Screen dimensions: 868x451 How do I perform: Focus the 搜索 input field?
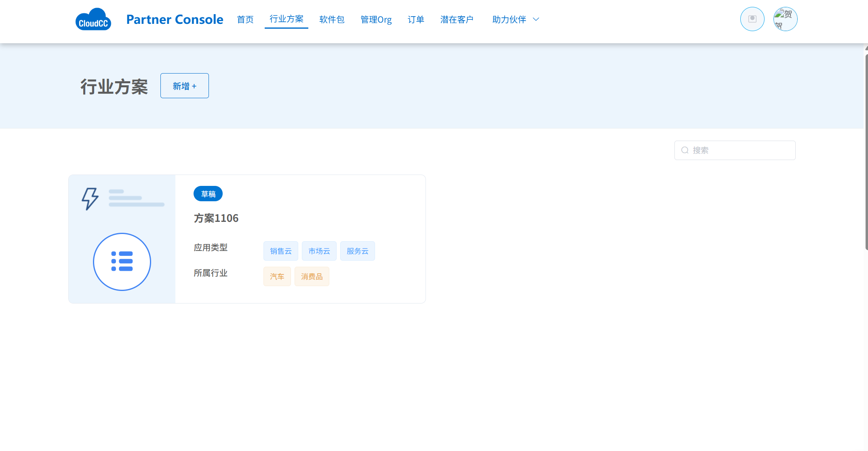pyautogui.click(x=742, y=150)
